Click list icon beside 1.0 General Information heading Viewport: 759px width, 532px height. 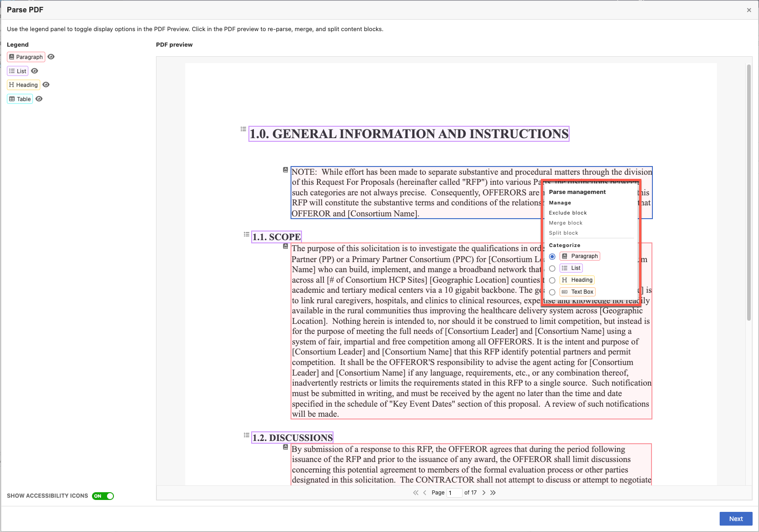pyautogui.click(x=243, y=129)
